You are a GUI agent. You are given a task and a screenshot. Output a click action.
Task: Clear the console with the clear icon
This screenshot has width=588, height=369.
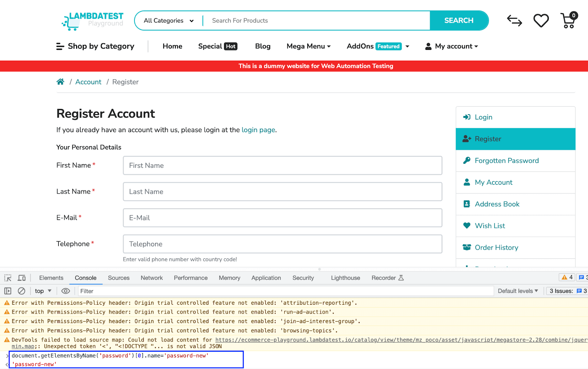pos(22,291)
